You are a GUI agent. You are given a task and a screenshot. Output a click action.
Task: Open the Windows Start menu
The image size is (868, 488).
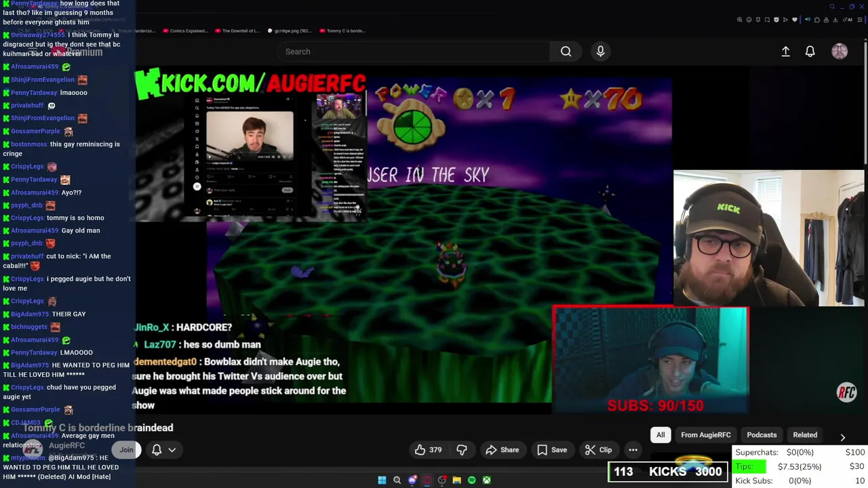coord(382,481)
